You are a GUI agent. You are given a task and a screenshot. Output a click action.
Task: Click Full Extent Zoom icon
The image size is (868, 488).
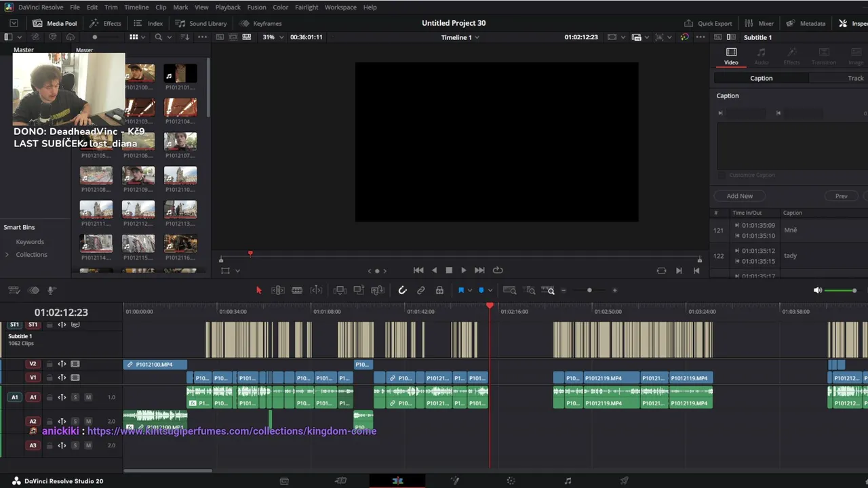pyautogui.click(x=509, y=290)
